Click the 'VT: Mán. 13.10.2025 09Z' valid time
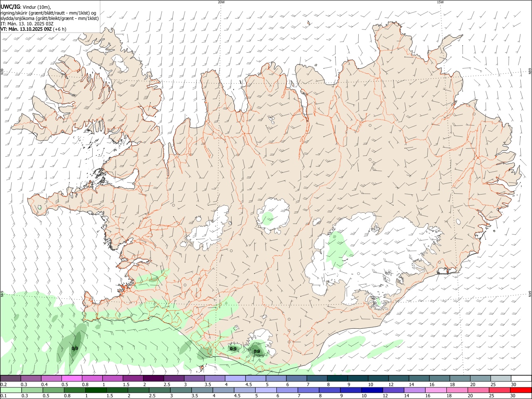Viewport: 532px width, 399px height. click(x=26, y=29)
